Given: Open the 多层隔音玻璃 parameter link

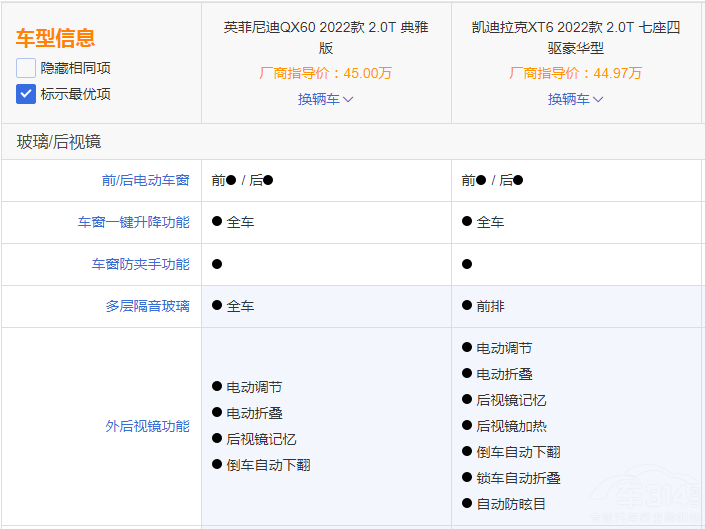Looking at the screenshot, I should (147, 306).
